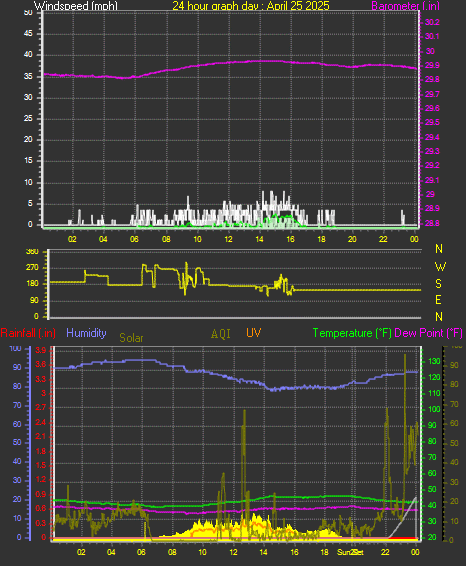Viewport: 466px width, 566px height.
Task: Select the "Rainfall (.in)" legend label
Action: (28, 333)
